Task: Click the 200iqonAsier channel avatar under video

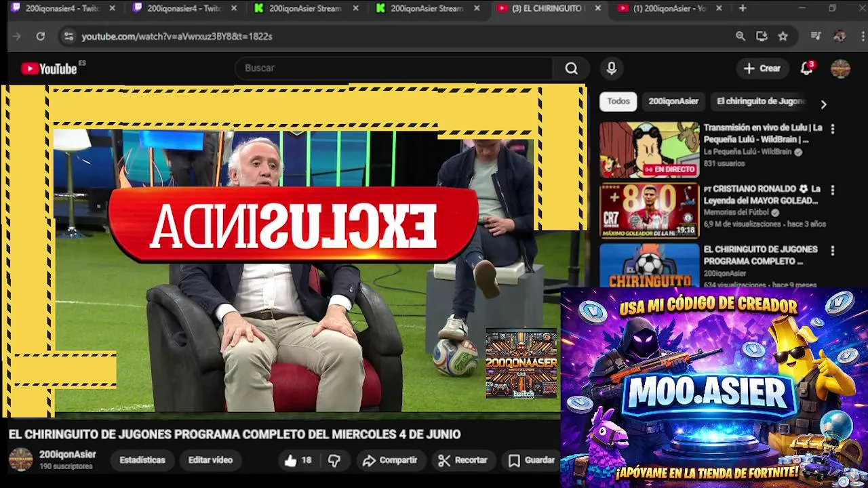Action: [x=20, y=460]
